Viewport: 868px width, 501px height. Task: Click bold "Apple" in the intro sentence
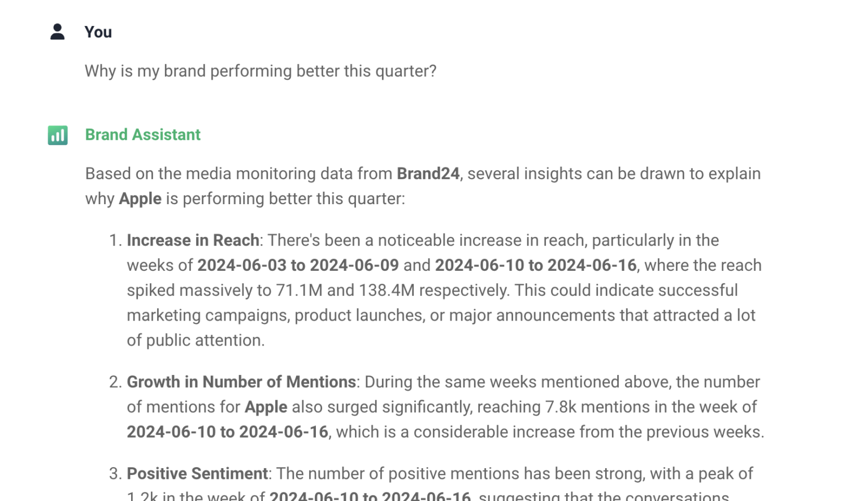(x=140, y=198)
